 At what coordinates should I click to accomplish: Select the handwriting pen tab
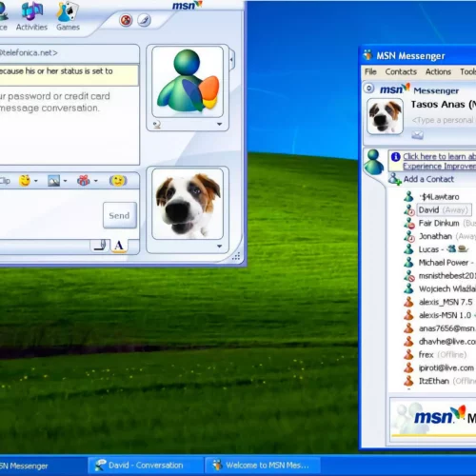[100, 246]
